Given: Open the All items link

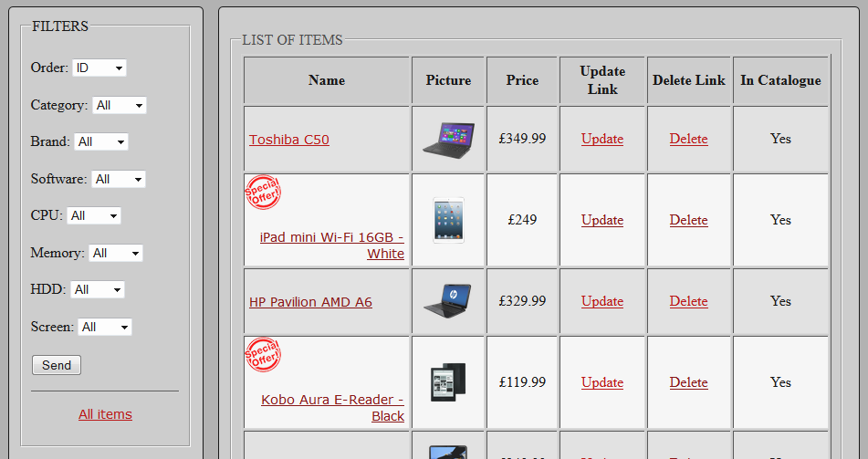Looking at the screenshot, I should coord(105,414).
